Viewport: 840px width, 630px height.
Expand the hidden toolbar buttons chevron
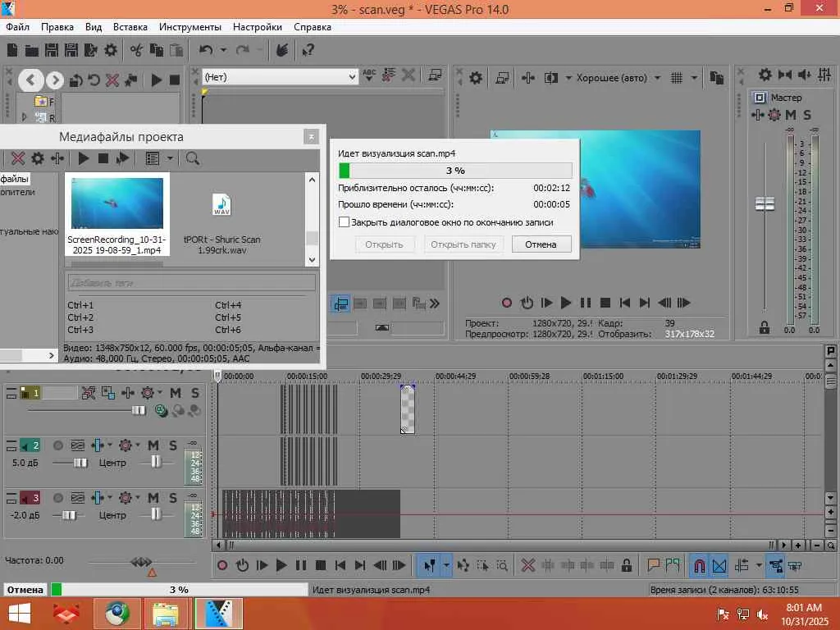point(435,304)
